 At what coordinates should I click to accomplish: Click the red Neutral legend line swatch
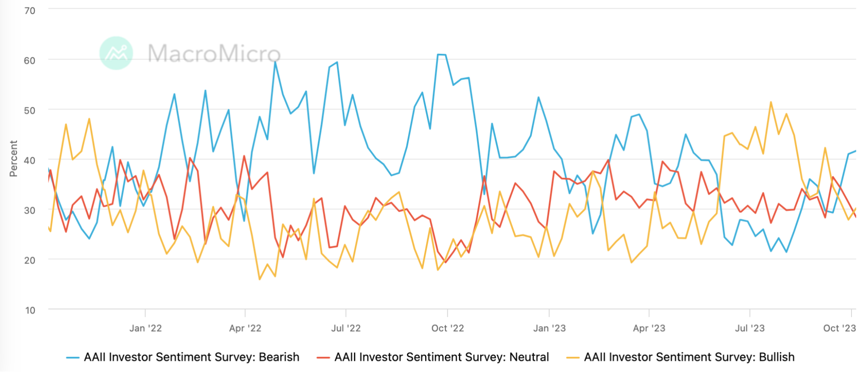click(x=323, y=358)
